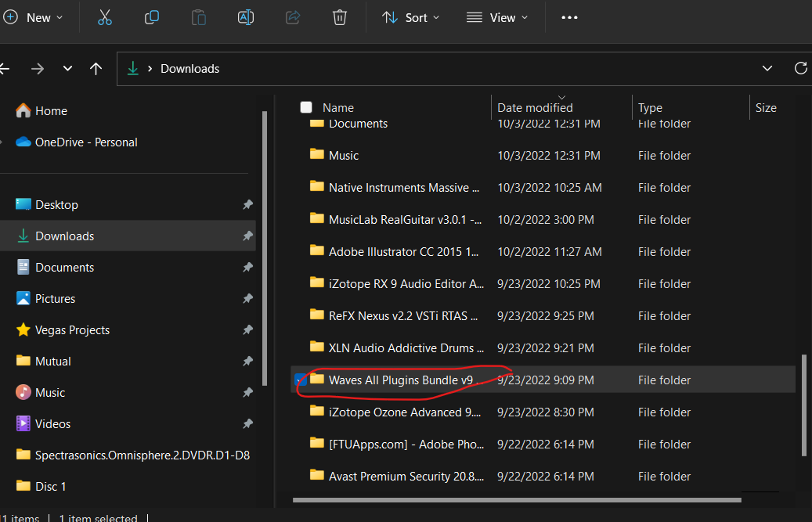Screen dimensions: 812x522
Task: Click pin icon beside Vegas Projects
Action: tap(247, 329)
